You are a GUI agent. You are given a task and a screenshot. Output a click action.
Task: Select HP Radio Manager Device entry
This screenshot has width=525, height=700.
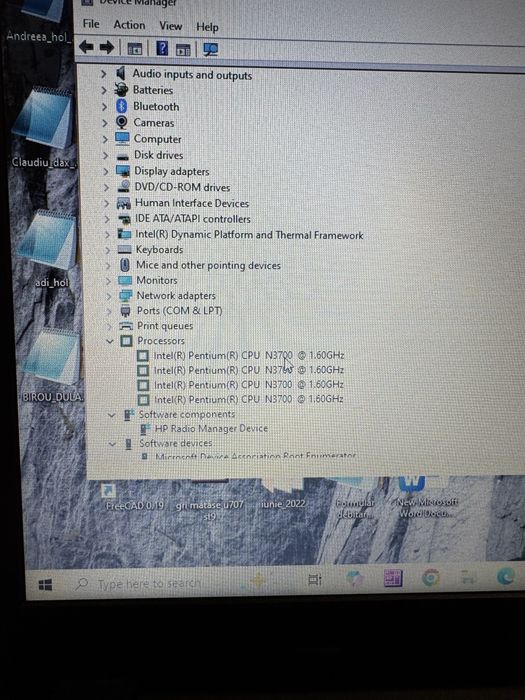click(x=211, y=428)
